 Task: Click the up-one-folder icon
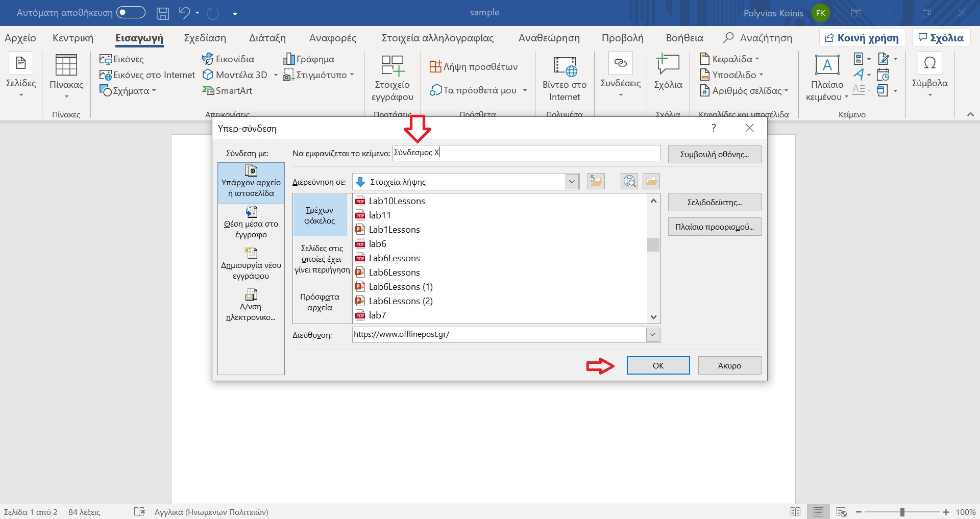click(596, 181)
